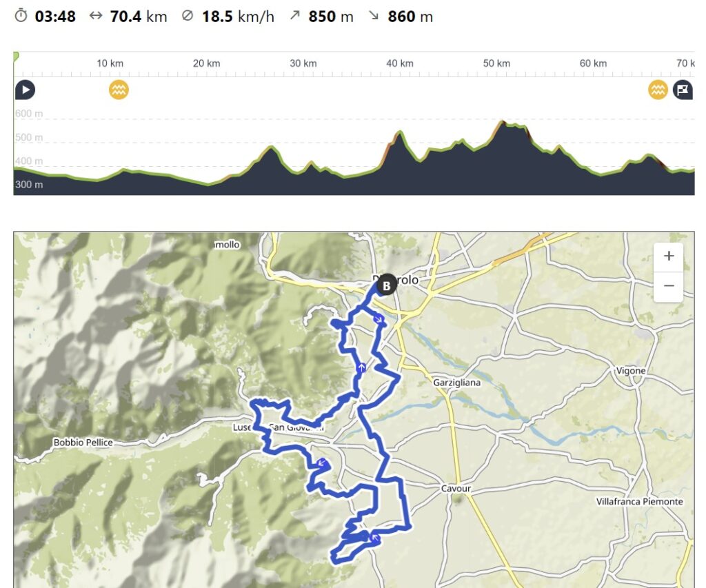Click the checkered finish flag icon

[x=683, y=90]
